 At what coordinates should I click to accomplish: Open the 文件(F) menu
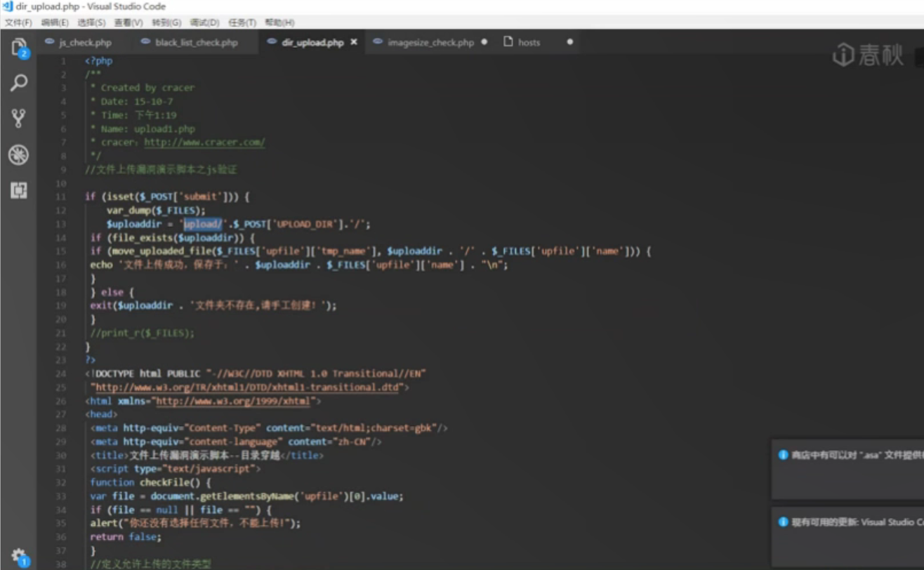(18, 22)
